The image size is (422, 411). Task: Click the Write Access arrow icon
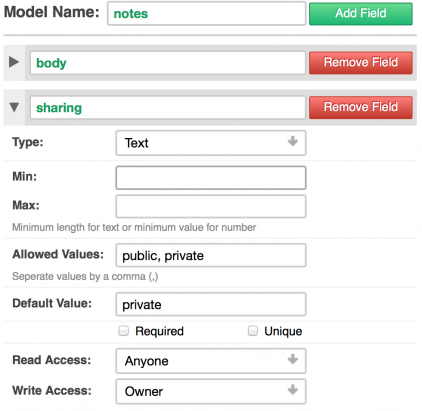(x=293, y=390)
